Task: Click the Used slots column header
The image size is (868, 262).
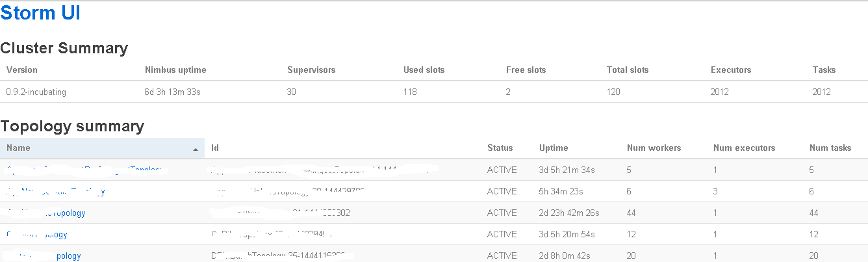Action: pyautogui.click(x=424, y=70)
